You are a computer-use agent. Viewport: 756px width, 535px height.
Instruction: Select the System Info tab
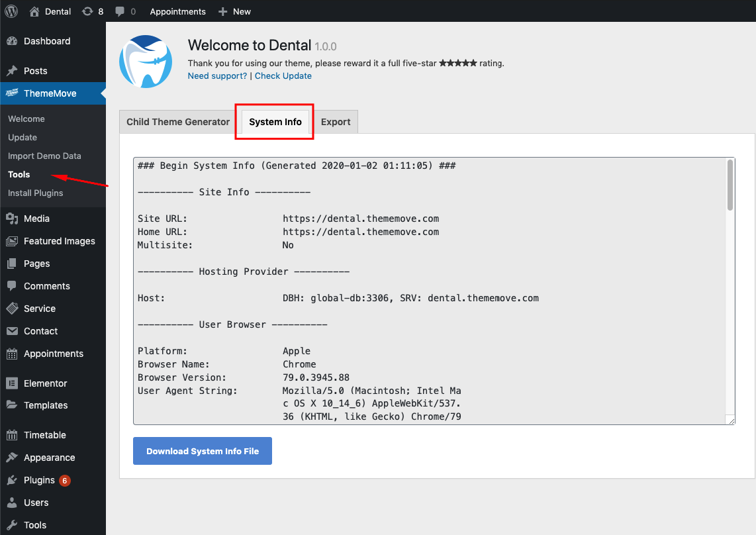tap(275, 122)
